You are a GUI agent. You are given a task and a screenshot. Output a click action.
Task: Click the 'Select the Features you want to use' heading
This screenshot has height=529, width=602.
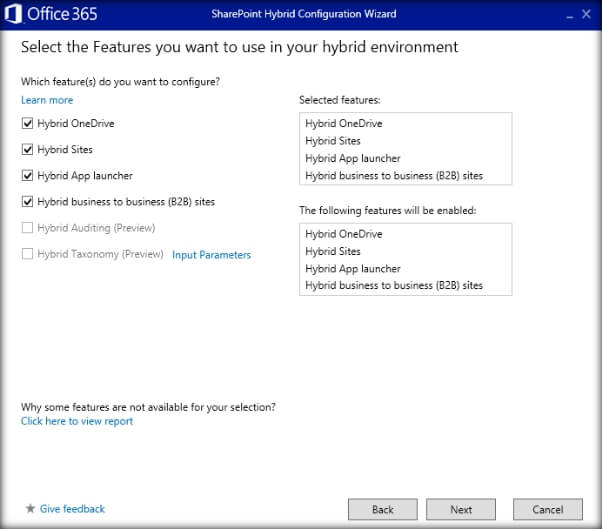240,47
